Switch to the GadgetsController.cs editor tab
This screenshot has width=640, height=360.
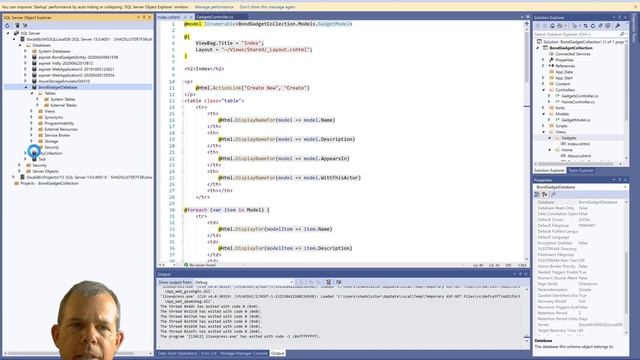pyautogui.click(x=215, y=17)
